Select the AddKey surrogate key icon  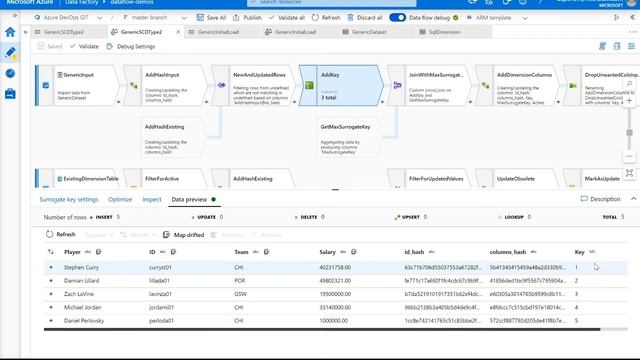pos(309,85)
